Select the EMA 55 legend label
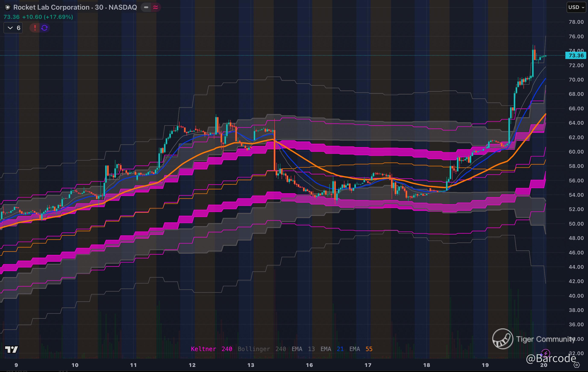Screen dimensions: 588x372 (361, 349)
